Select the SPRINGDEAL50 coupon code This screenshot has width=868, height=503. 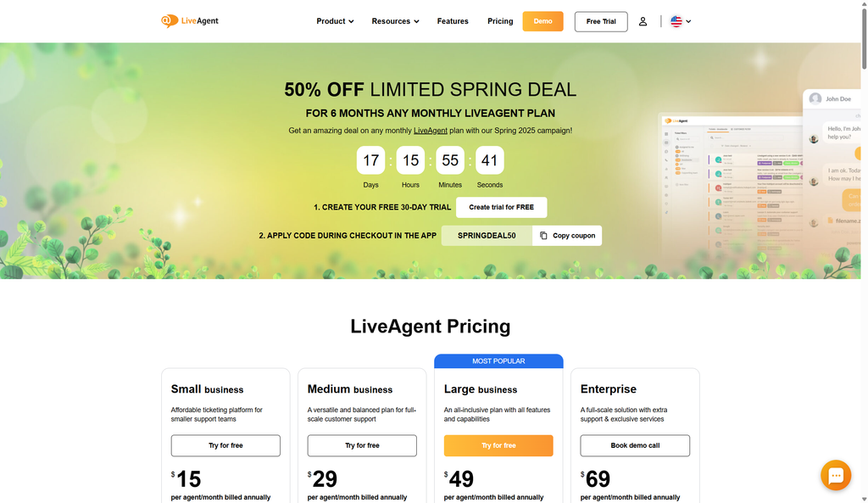point(487,235)
